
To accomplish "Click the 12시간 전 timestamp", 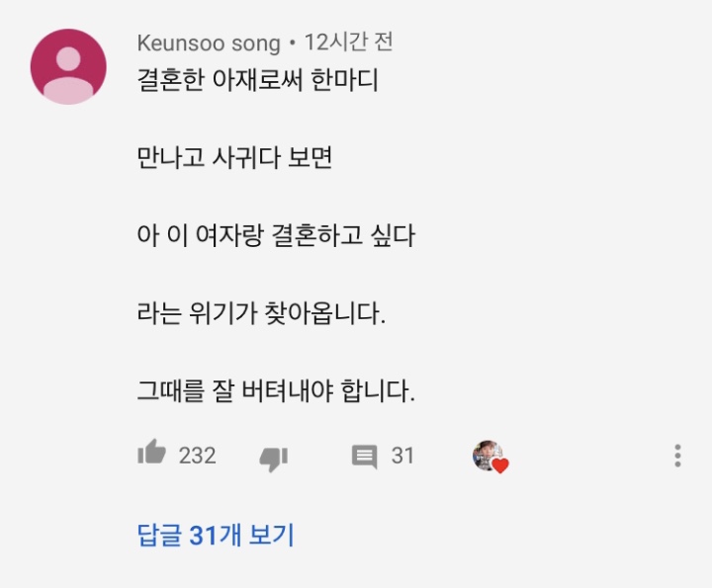I will pos(349,42).
